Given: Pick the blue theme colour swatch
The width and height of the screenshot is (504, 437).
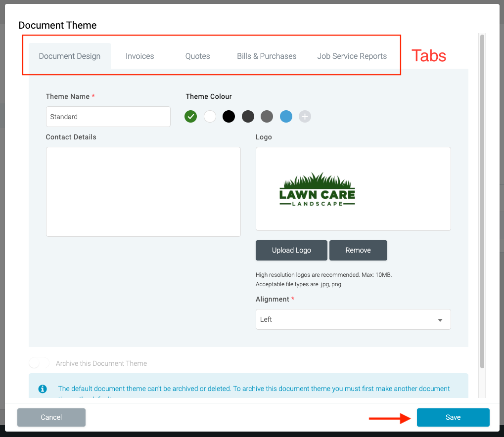Looking at the screenshot, I should [286, 116].
